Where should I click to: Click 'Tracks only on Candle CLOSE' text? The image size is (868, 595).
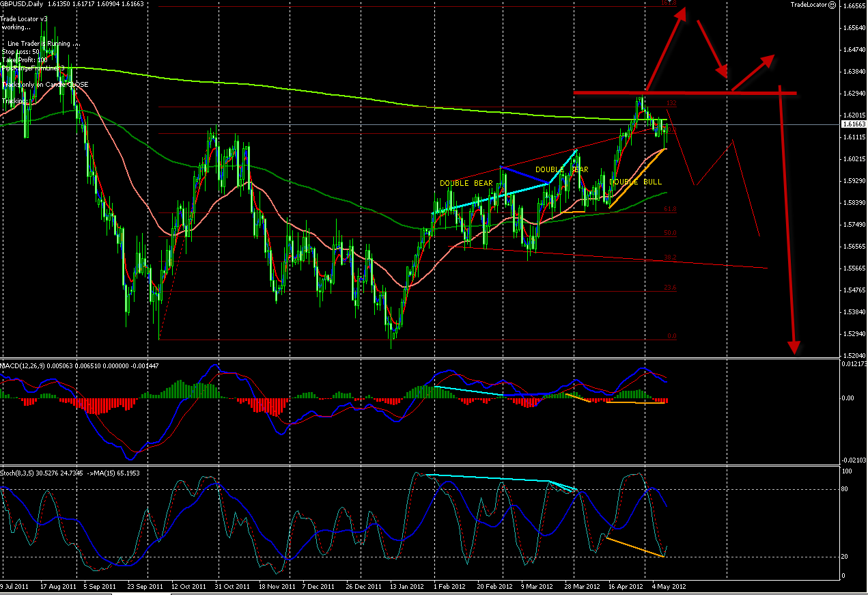[45, 84]
